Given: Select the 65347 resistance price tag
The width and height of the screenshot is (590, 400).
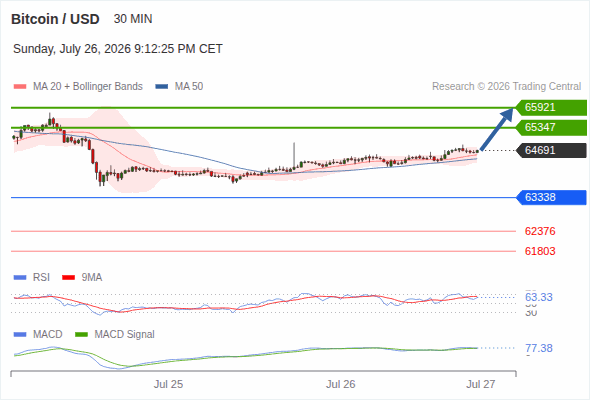Looking at the screenshot, I should pyautogui.click(x=551, y=128).
